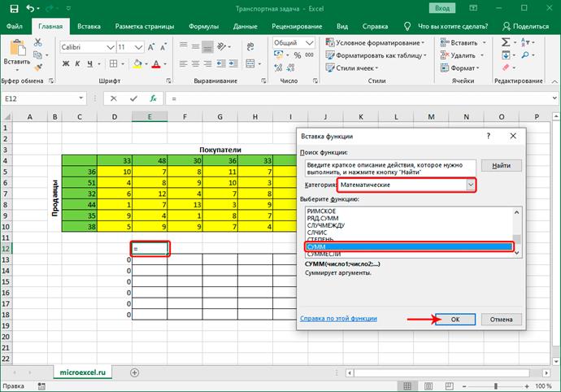Click the Find and Select magnifier icon
Image resolution: width=561 pixels, height=392 pixels.
coord(525,55)
